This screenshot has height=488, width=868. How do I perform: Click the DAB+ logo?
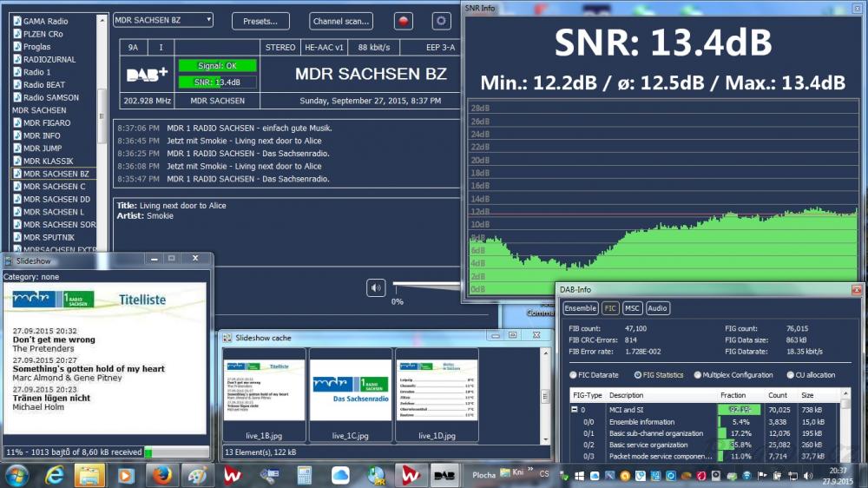tap(147, 74)
